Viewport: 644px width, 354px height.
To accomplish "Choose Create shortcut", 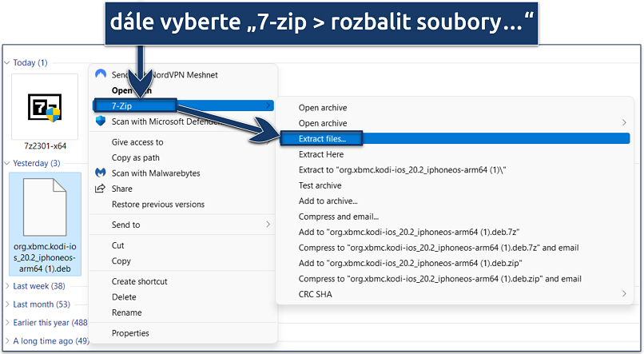I will coord(140,281).
